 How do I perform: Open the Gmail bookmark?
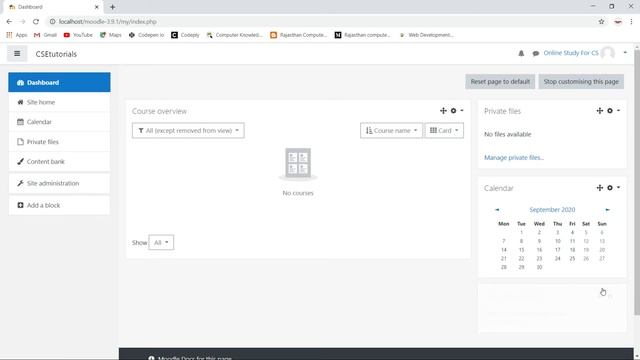point(45,35)
